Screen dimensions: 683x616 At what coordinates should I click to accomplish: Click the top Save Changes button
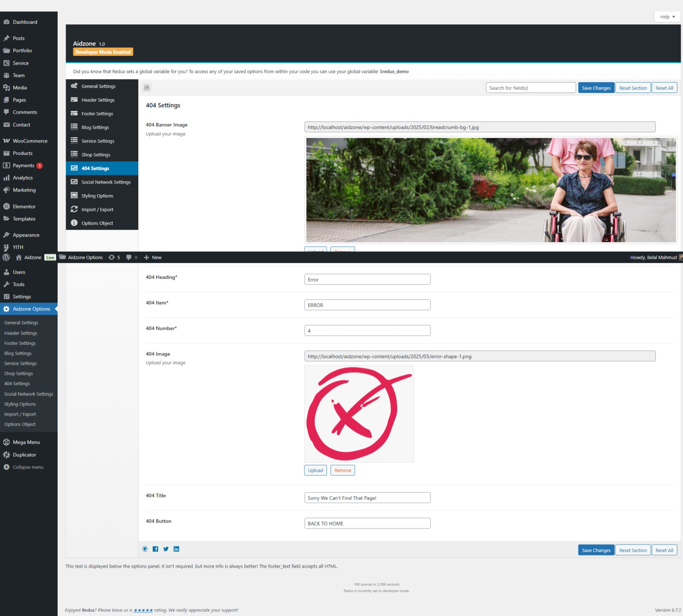pos(596,88)
